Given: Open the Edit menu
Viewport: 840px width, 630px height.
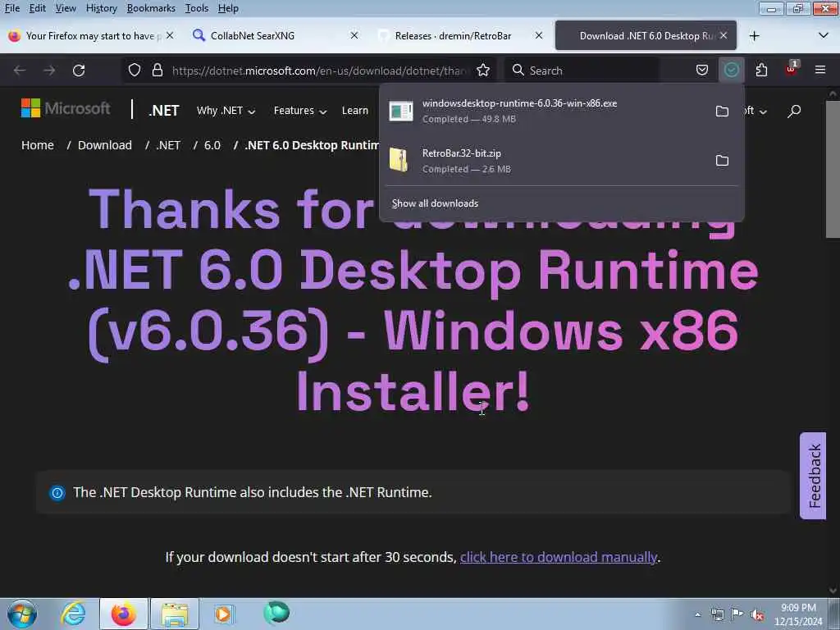Looking at the screenshot, I should [x=37, y=8].
